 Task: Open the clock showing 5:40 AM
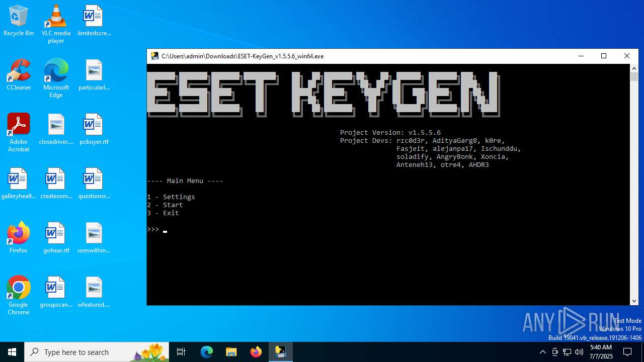pos(601,352)
